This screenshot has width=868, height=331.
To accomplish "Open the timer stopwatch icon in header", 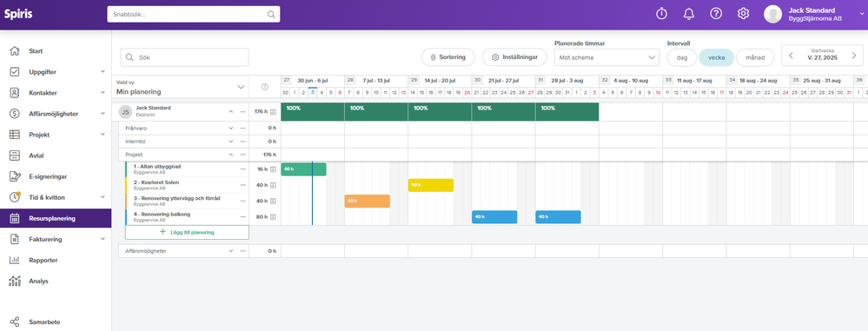I will pos(661,14).
